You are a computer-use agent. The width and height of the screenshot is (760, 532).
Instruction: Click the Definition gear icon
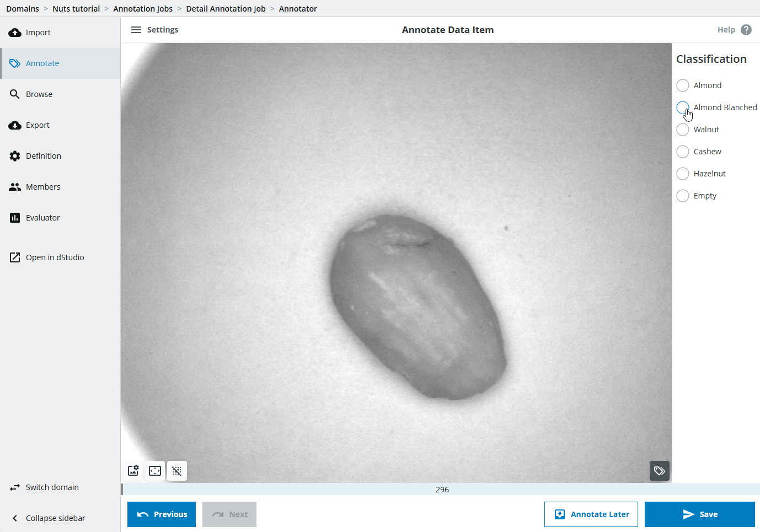point(15,156)
